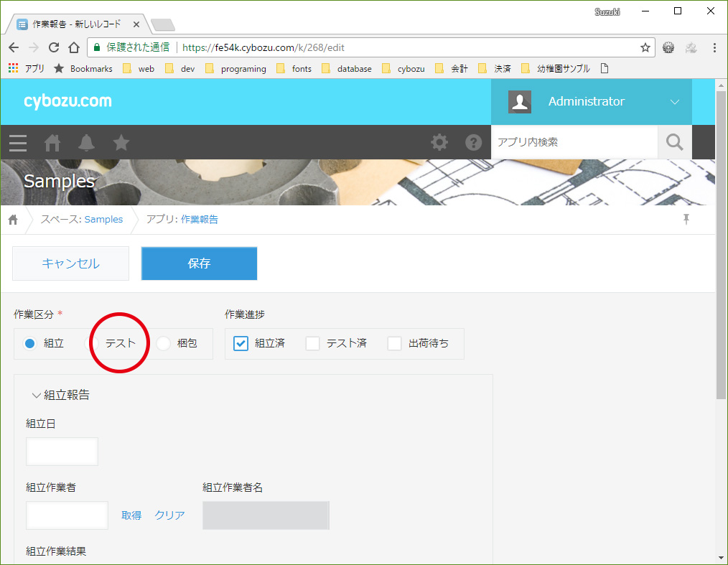Check the テスト済 checkbox
The image size is (728, 565).
coord(312,344)
